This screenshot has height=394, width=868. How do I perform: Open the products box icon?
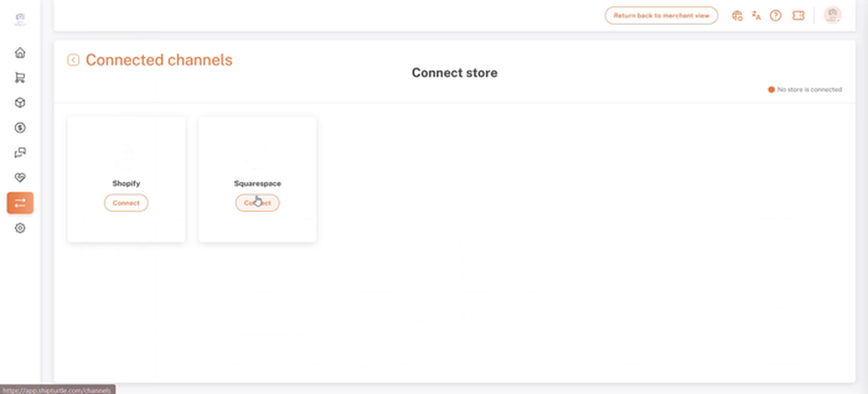(x=20, y=103)
